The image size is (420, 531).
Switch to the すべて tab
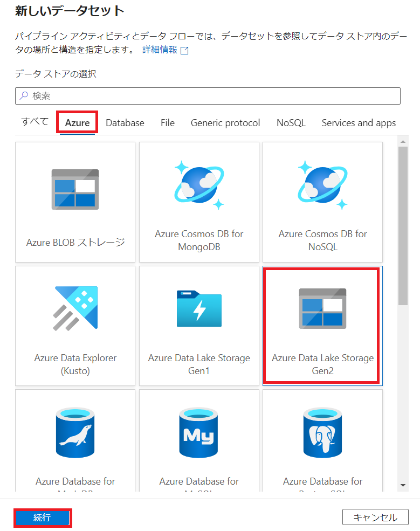point(35,122)
